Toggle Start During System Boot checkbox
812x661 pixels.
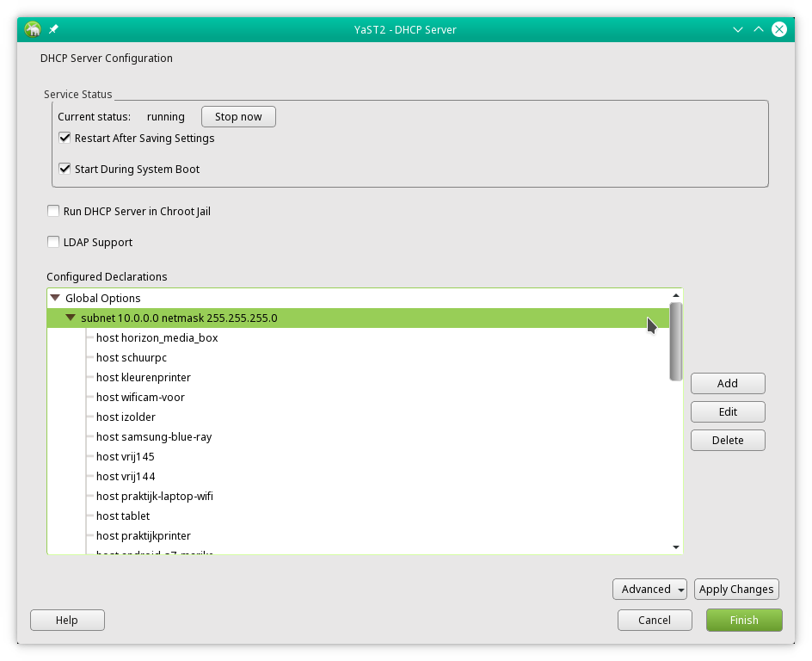coord(65,169)
